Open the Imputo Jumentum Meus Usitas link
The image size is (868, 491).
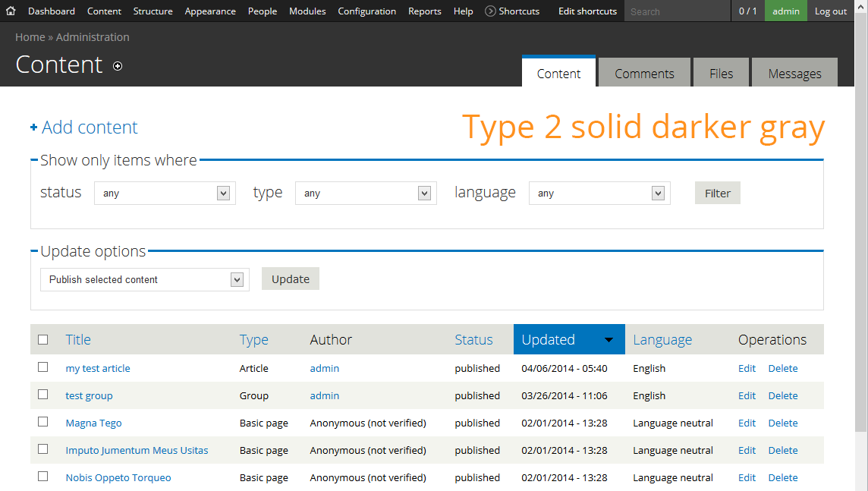point(137,450)
